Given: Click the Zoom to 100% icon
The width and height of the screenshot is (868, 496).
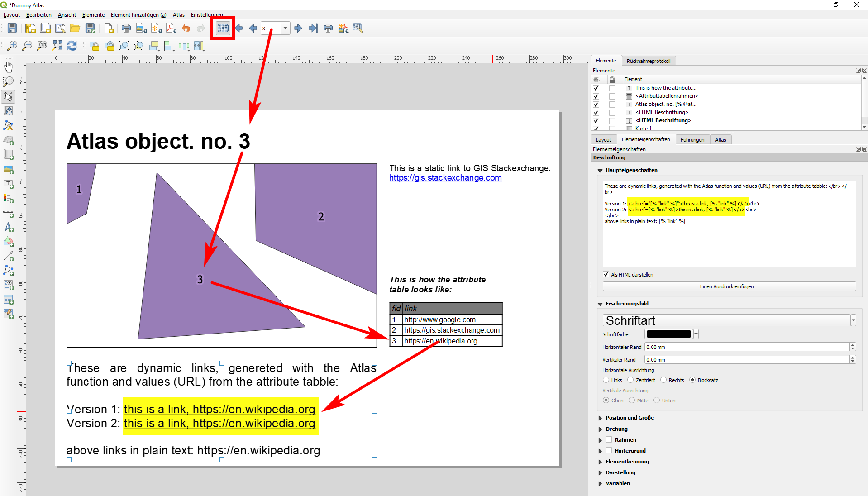Looking at the screenshot, I should pos(42,46).
